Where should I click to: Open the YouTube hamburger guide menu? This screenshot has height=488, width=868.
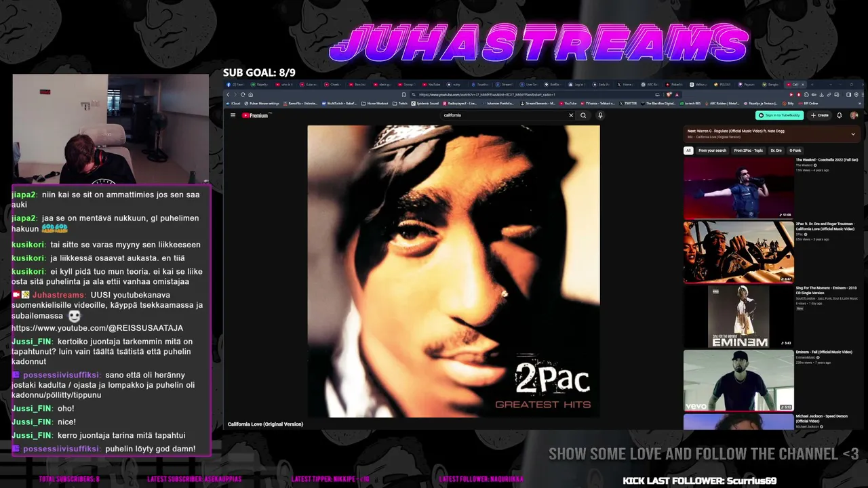pyautogui.click(x=233, y=115)
